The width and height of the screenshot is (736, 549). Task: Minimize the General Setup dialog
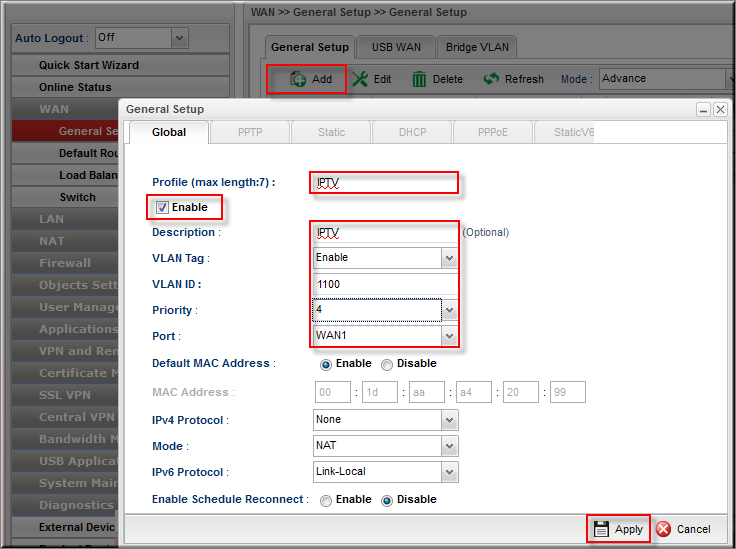click(703, 110)
